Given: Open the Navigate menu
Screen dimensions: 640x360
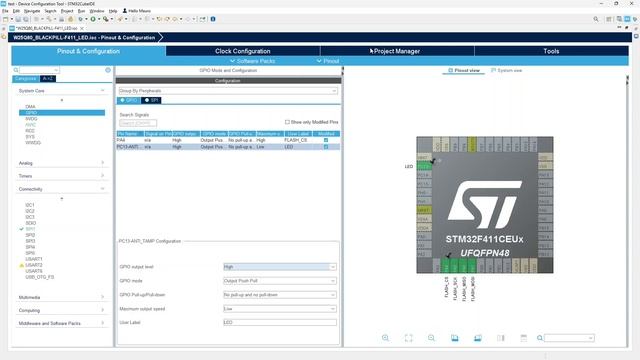Looking at the screenshot, I should coord(32,11).
